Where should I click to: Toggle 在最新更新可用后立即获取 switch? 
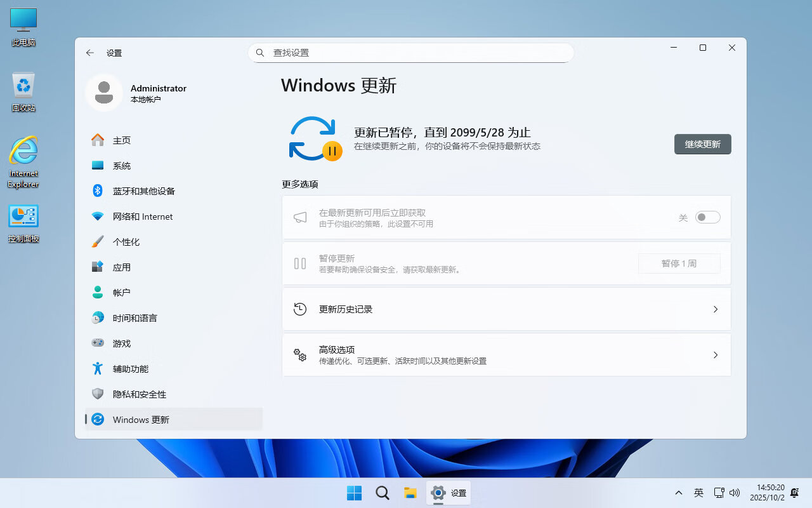(707, 217)
